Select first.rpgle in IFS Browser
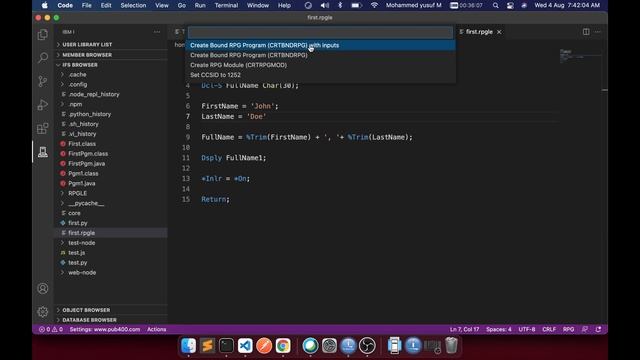Viewport: 640px width, 360px height. coord(111,233)
